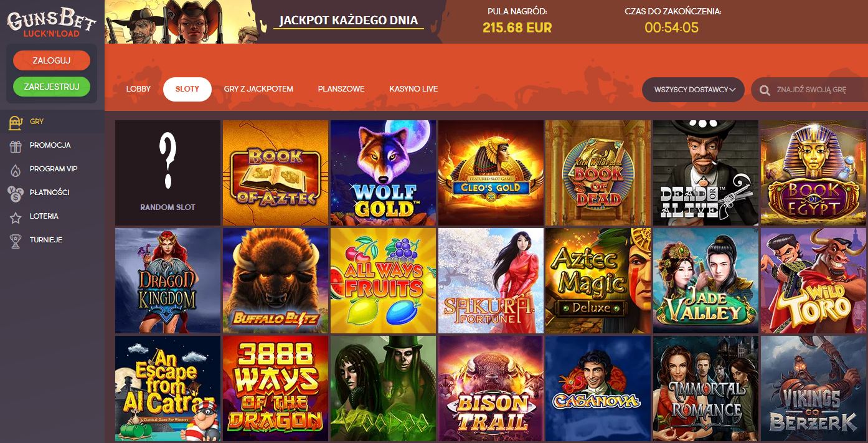The image size is (868, 443).
Task: Expand the Wszyscy Dostawcy dropdown
Action: (693, 90)
